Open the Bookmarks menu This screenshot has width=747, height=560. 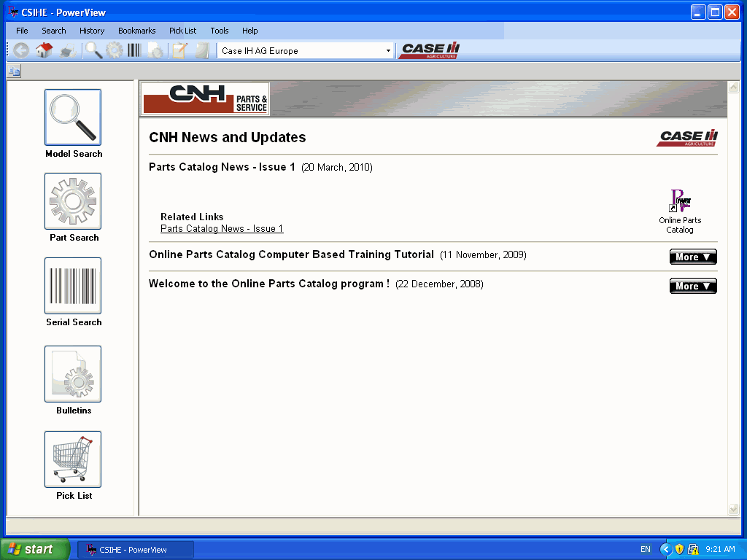point(136,31)
